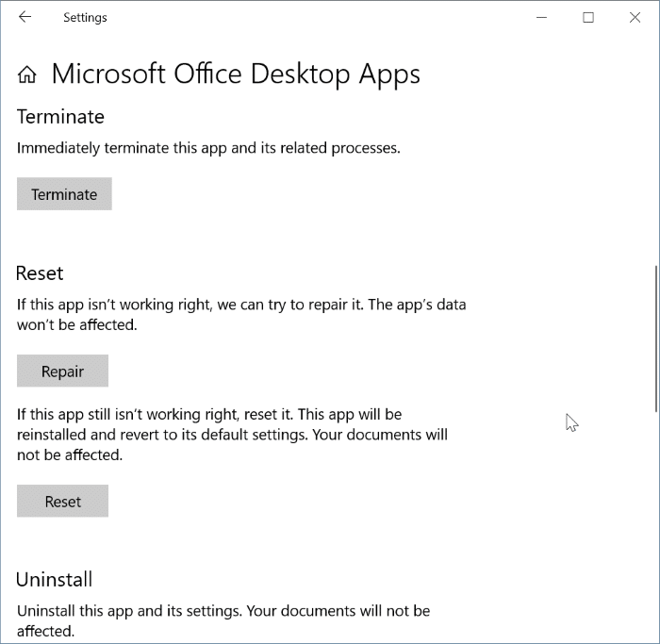This screenshot has width=660, height=644.
Task: Go back using the back arrow
Action: [x=25, y=17]
